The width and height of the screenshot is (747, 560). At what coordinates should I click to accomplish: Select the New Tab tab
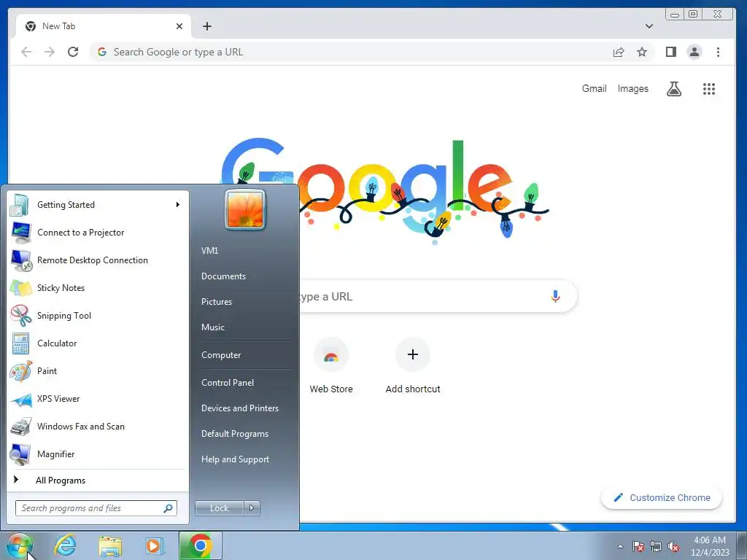pyautogui.click(x=104, y=26)
